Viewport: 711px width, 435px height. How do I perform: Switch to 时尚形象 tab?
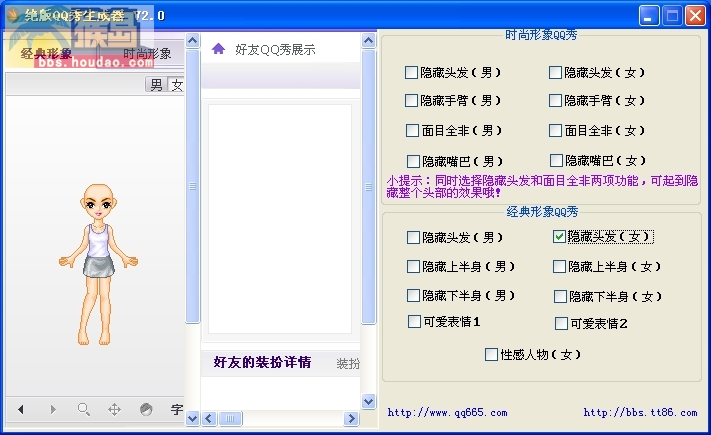point(147,54)
